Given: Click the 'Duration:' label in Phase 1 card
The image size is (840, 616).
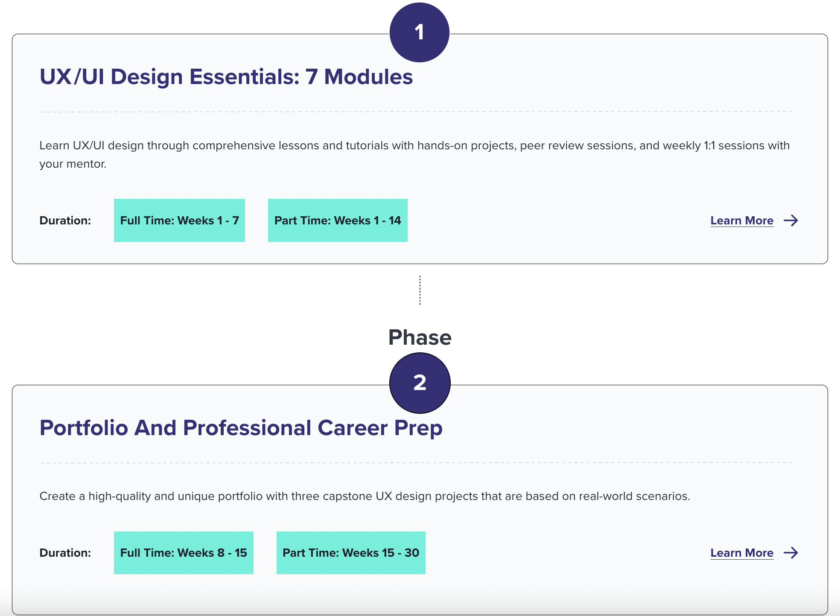Looking at the screenshot, I should coord(65,221).
